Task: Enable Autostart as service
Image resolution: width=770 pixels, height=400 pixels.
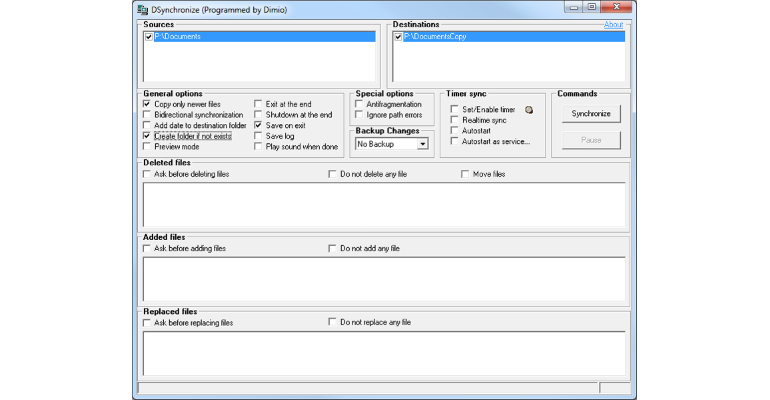Action: pyautogui.click(x=454, y=141)
